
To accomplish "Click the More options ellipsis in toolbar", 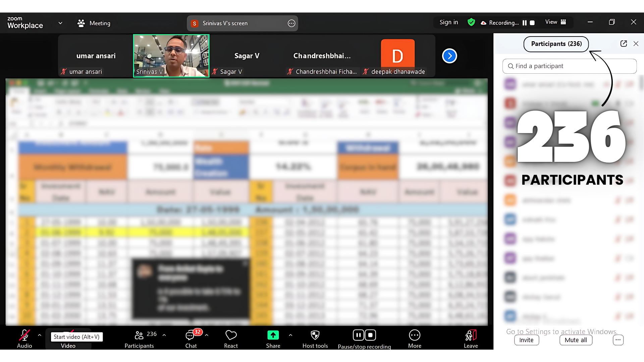I will (x=415, y=335).
